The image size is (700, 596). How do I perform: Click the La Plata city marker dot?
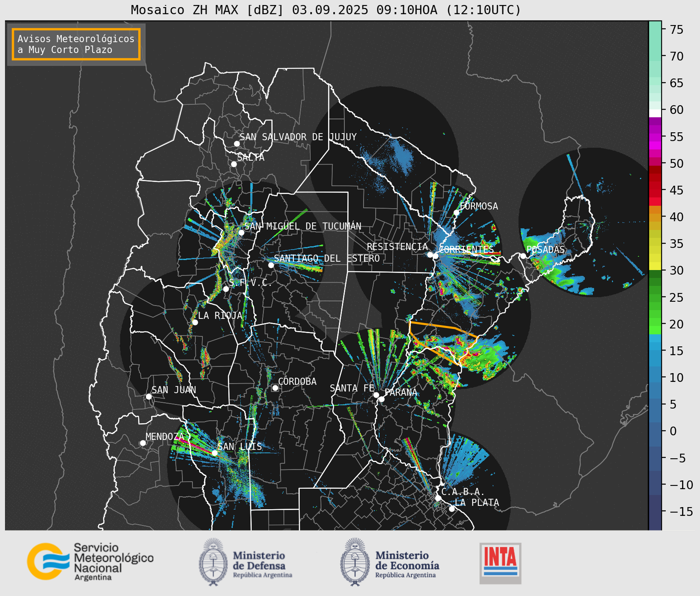point(452,509)
